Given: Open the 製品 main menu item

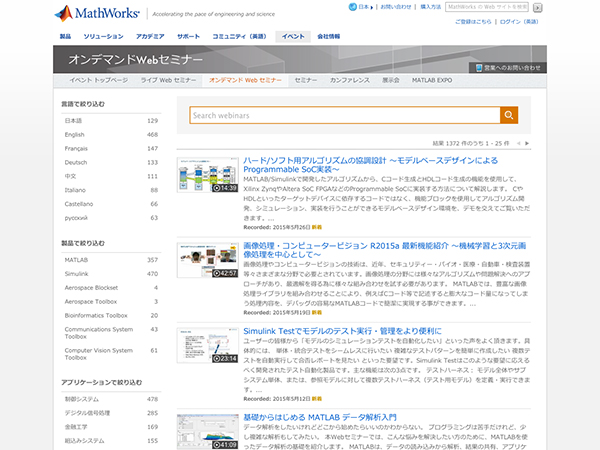Looking at the screenshot, I should 65,36.
